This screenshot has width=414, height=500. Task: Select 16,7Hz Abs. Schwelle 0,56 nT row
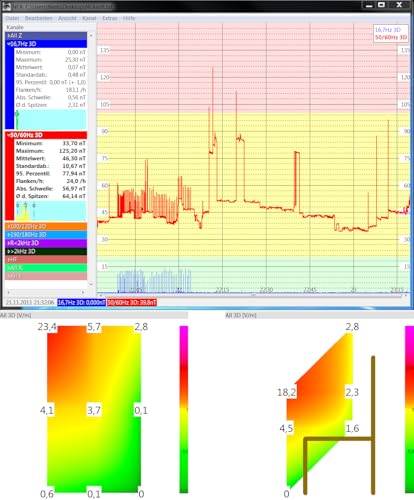click(x=51, y=97)
